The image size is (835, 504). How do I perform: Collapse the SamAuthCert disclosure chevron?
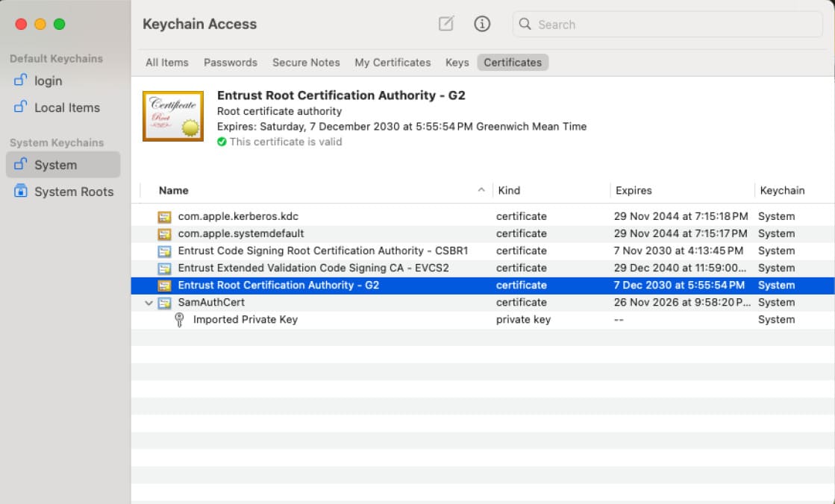(149, 303)
